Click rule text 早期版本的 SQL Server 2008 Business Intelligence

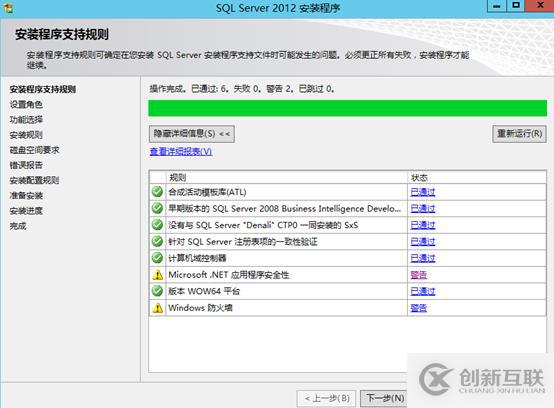tap(285, 209)
